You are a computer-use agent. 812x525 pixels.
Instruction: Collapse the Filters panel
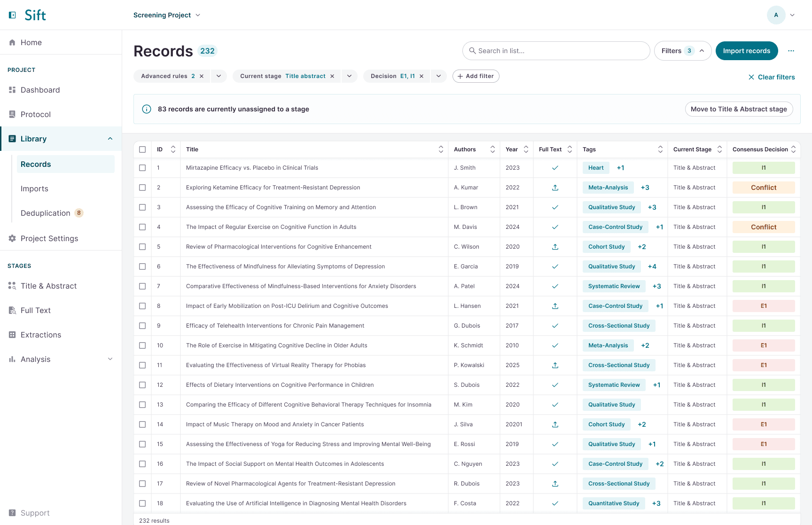pyautogui.click(x=682, y=51)
